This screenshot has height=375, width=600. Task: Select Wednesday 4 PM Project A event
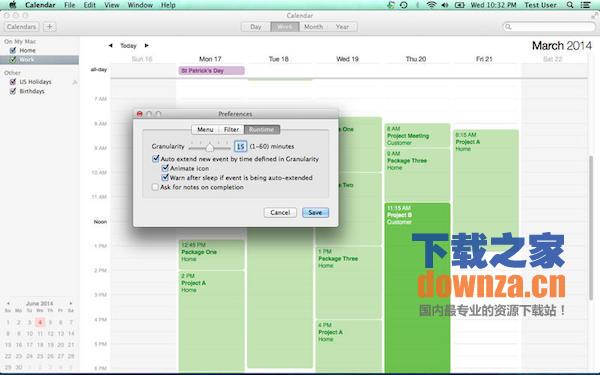[x=349, y=346]
